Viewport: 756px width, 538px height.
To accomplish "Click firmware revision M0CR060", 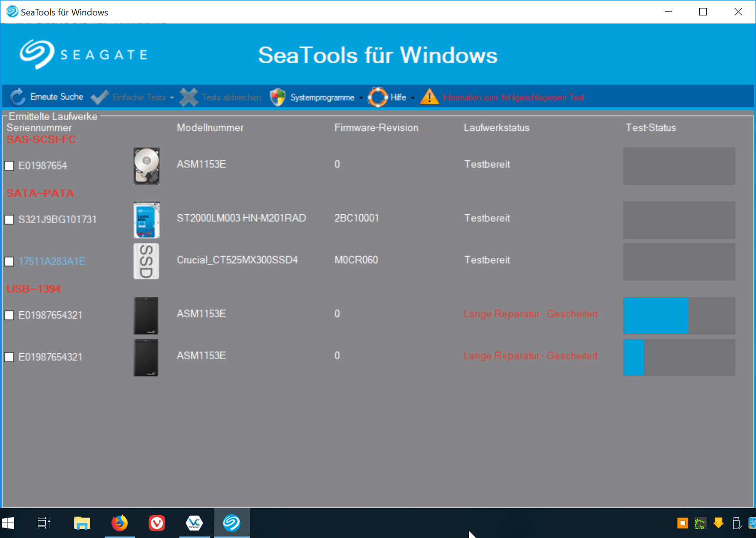I will tap(356, 260).
